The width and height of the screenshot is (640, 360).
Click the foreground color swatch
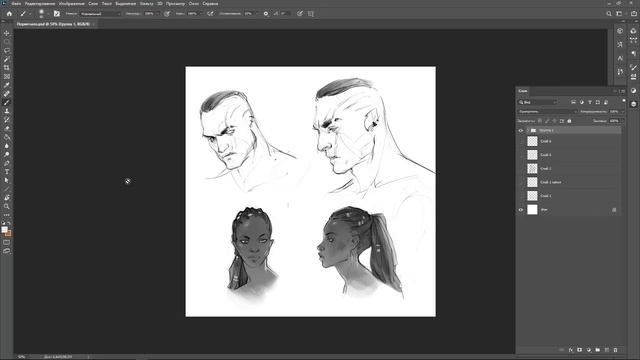tap(4, 230)
